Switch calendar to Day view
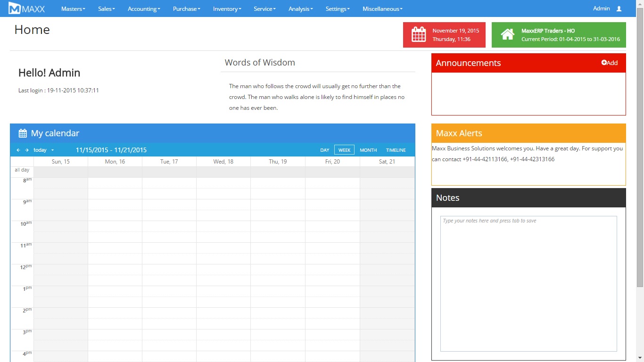This screenshot has width=644, height=362. (324, 150)
